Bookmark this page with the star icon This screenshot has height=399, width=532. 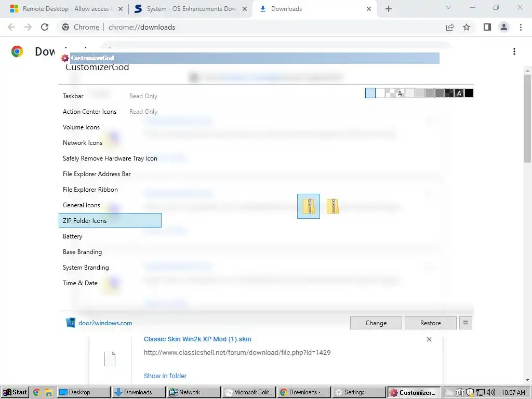(x=467, y=27)
